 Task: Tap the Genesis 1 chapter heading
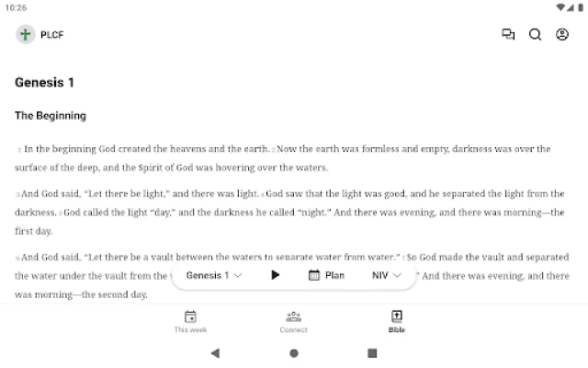point(44,83)
